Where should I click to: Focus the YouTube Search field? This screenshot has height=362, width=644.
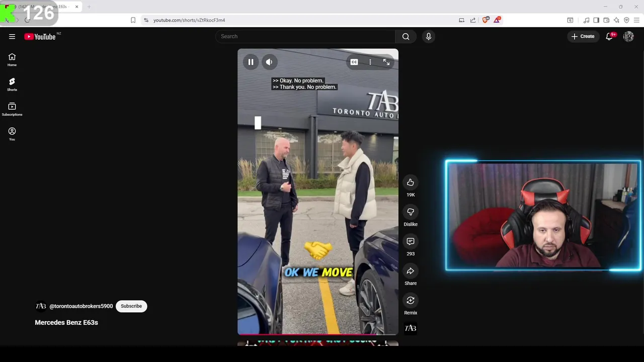(305, 36)
